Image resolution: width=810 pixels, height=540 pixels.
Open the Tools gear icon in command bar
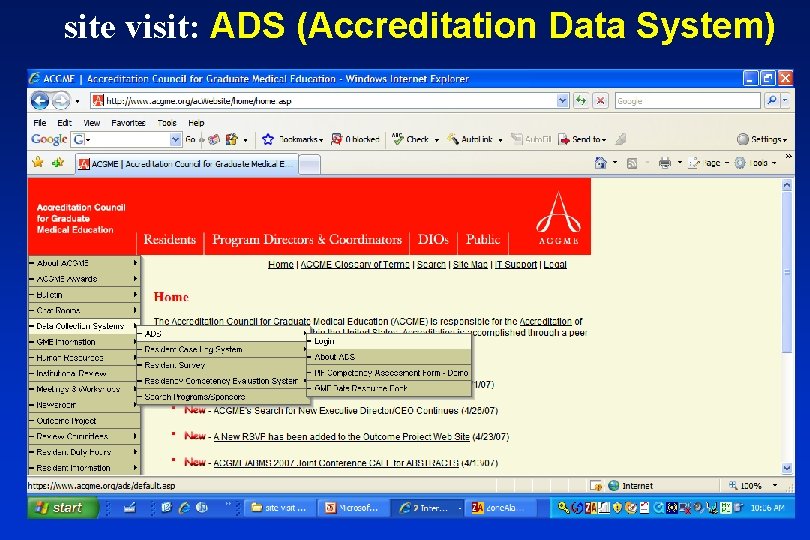(x=740, y=163)
